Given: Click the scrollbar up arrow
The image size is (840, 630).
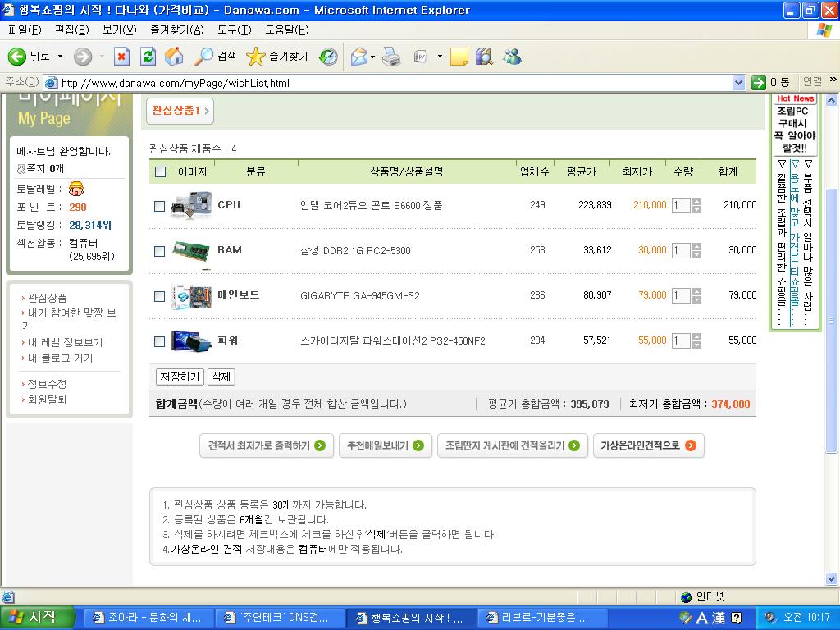Looking at the screenshot, I should point(832,100).
